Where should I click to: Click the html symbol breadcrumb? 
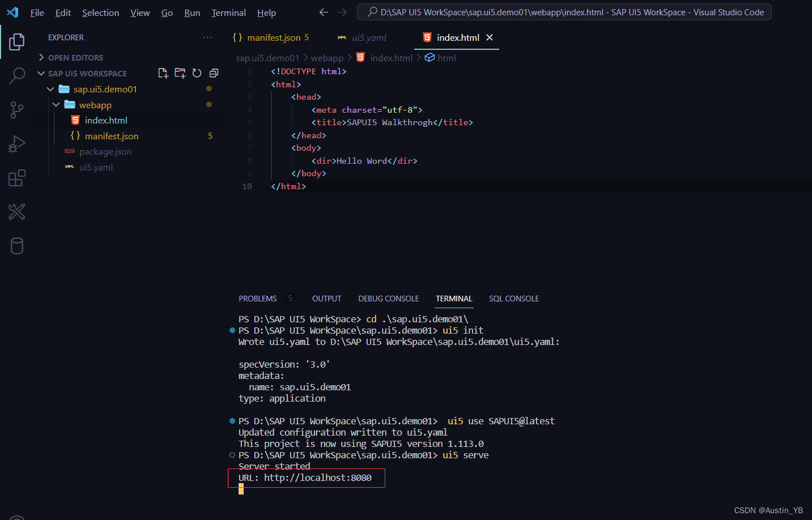[440, 58]
